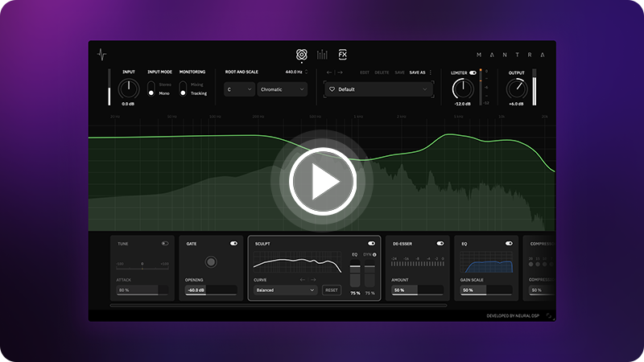Click the Tracking monitoring label
Image resolution: width=644 pixels, height=362 pixels.
pos(199,93)
